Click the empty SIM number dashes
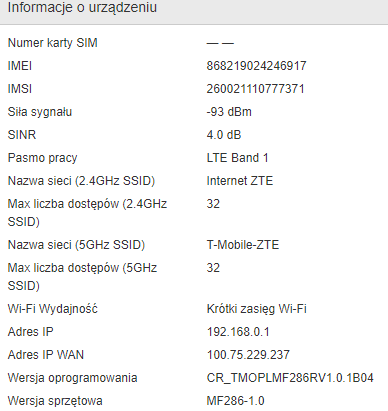The image size is (388, 411). tap(220, 43)
